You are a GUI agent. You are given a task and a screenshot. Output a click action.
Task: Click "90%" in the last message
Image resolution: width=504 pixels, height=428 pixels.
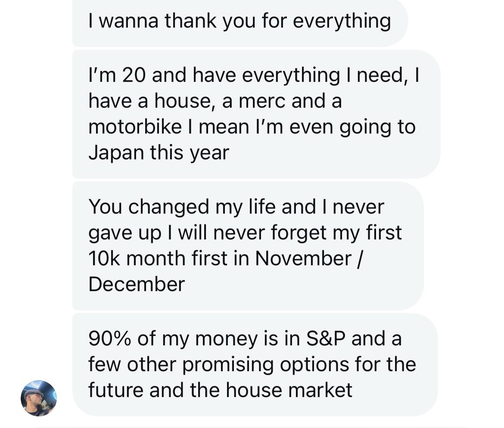(110, 339)
